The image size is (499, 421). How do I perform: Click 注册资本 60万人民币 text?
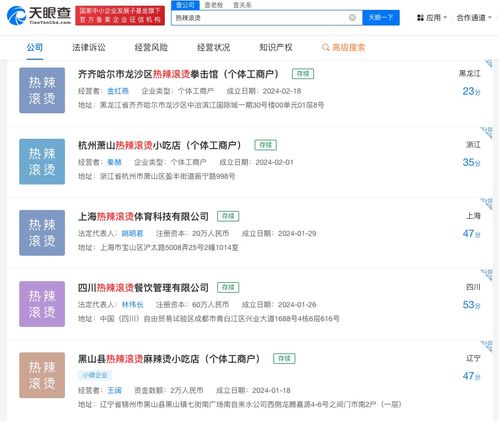[x=193, y=305]
